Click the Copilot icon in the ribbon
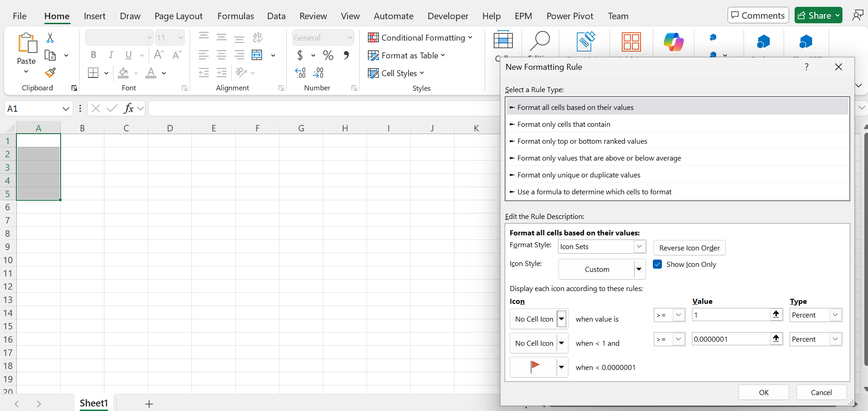Screen dimensions: 868x411 [673, 42]
